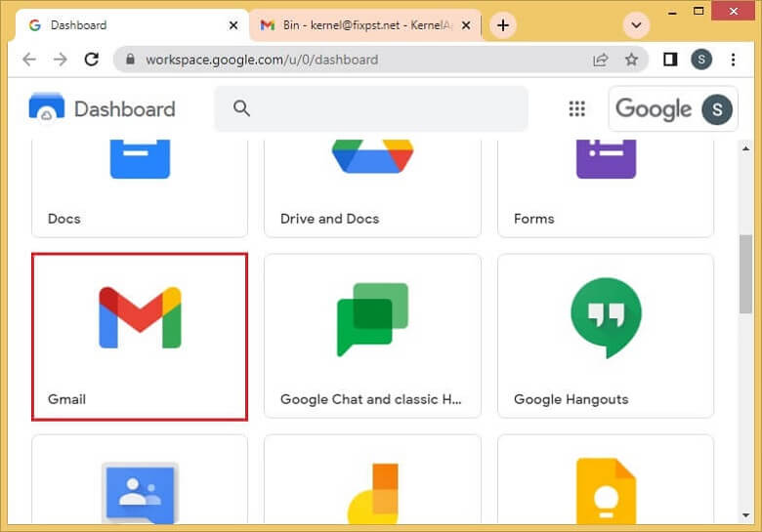Focus the address bar URL
The width and height of the screenshot is (762, 532).
(262, 60)
